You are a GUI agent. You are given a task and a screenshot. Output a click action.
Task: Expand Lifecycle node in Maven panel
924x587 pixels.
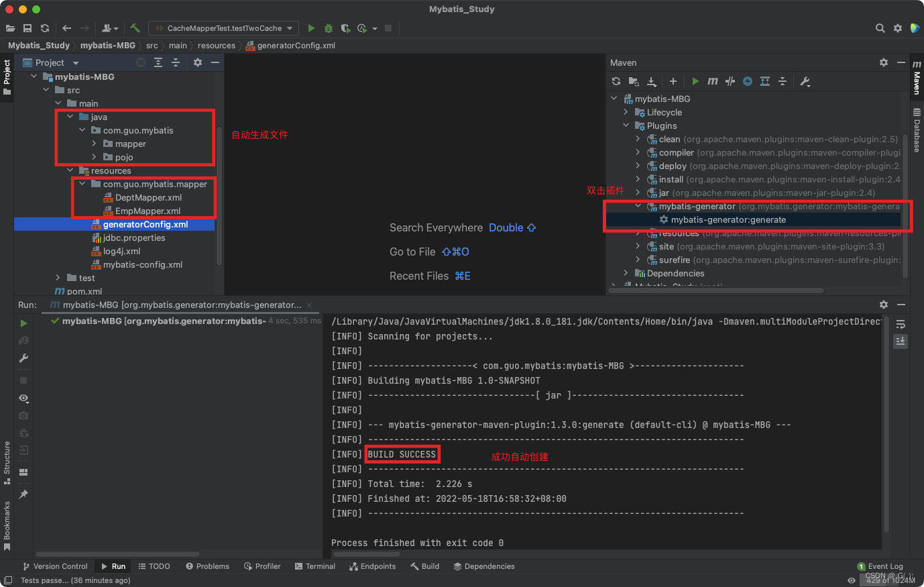tap(626, 112)
